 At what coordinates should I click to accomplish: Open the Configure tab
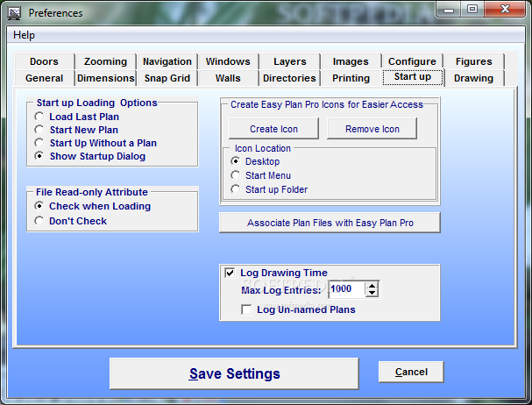(x=412, y=61)
